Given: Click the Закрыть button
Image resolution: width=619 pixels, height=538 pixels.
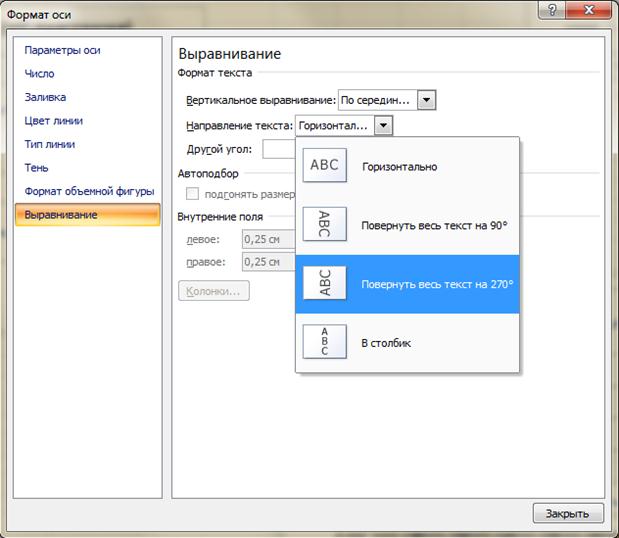Looking at the screenshot, I should [x=568, y=514].
